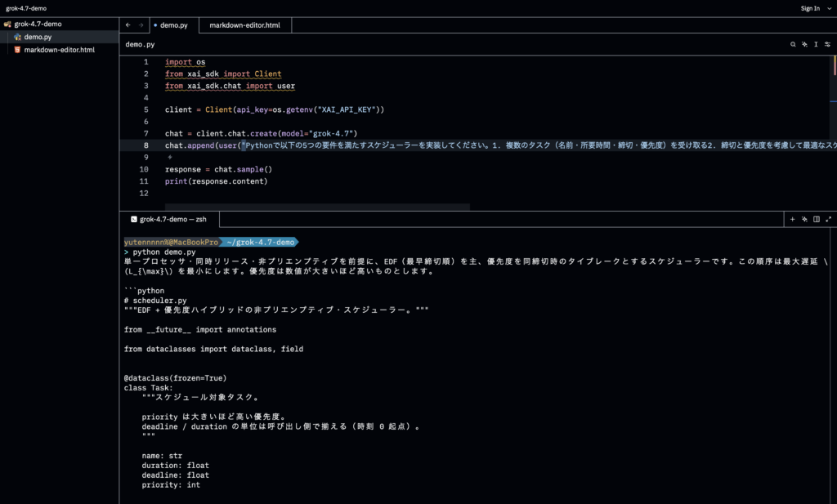
Task: Click the demo.py breadcrumb label
Action: click(140, 44)
